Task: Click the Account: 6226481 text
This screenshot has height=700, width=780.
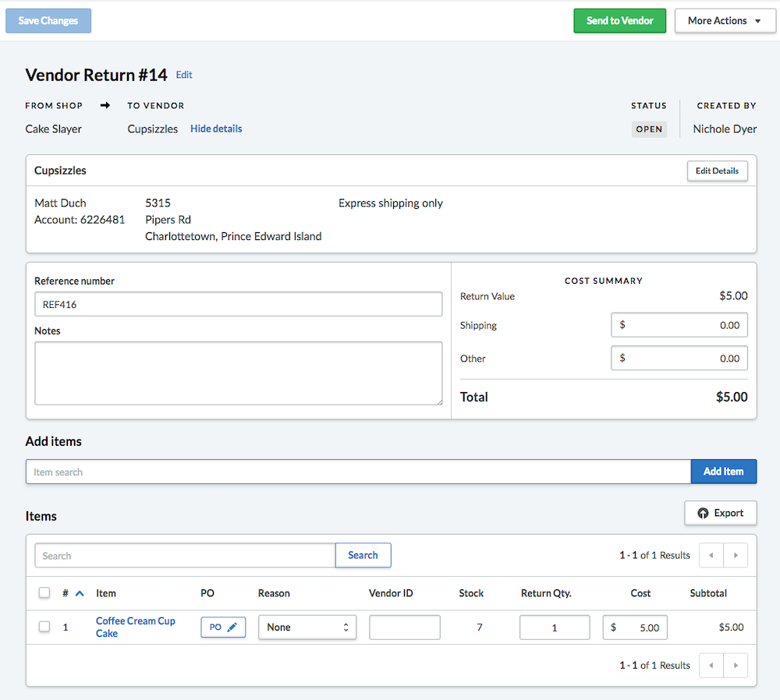Action: [80, 220]
